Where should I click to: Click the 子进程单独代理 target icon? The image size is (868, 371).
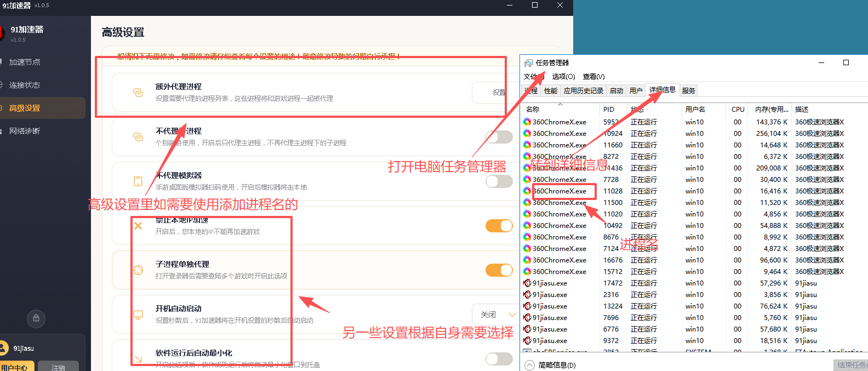(138, 270)
